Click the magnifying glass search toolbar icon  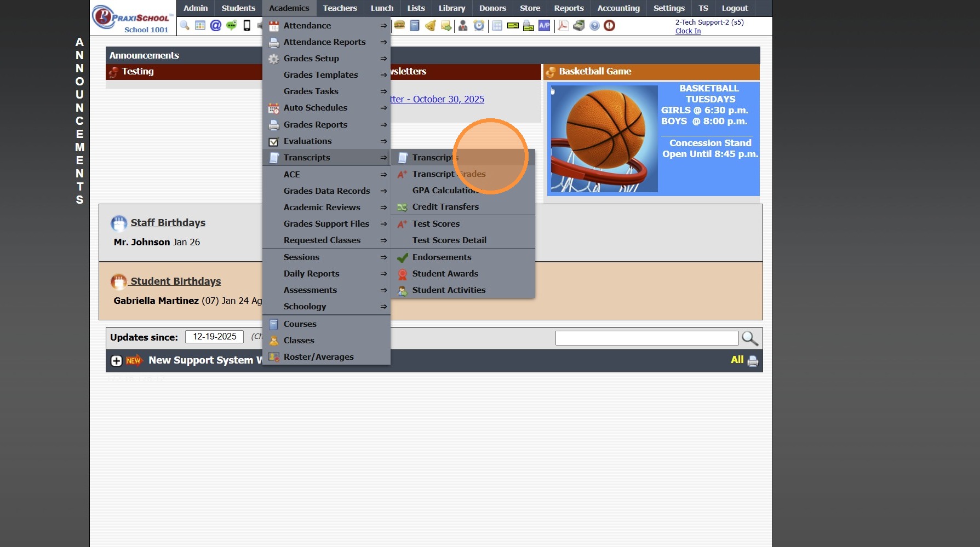(185, 26)
